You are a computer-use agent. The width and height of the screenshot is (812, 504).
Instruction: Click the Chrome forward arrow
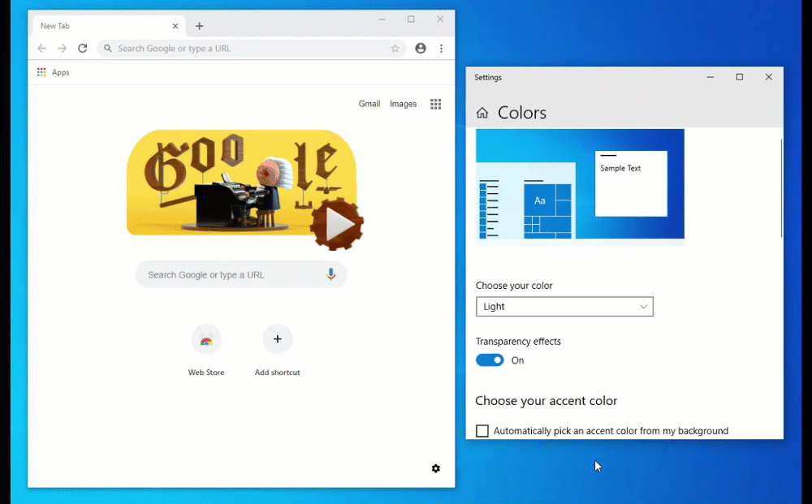63,48
